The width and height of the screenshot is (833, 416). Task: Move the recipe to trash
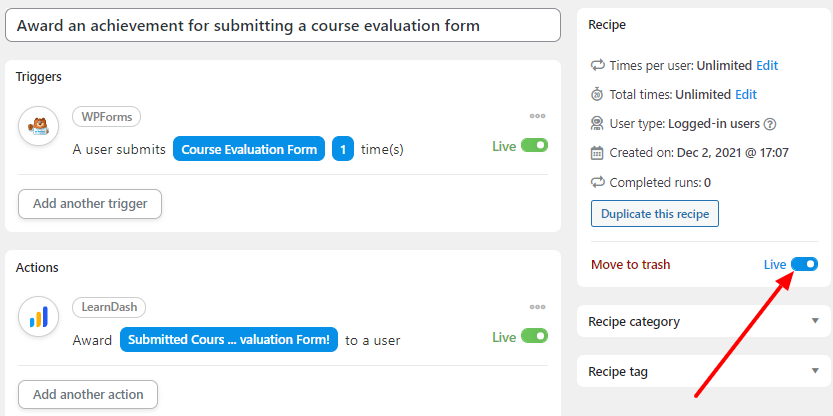tap(630, 265)
